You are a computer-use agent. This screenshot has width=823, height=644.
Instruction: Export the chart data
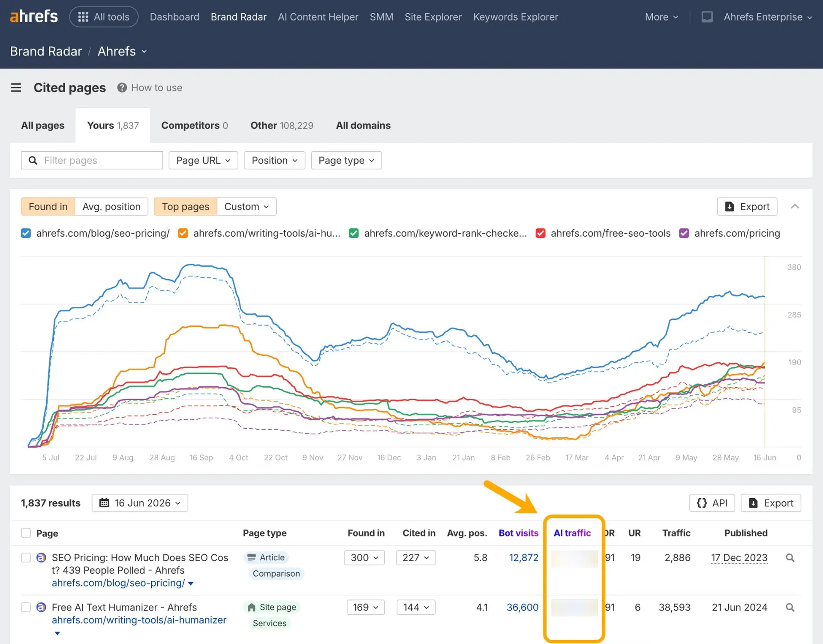pyautogui.click(x=747, y=207)
